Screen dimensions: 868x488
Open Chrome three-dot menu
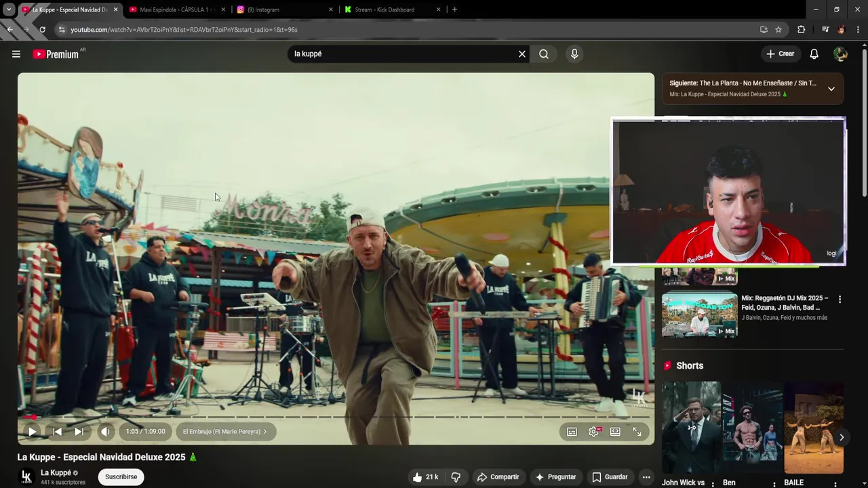858,30
